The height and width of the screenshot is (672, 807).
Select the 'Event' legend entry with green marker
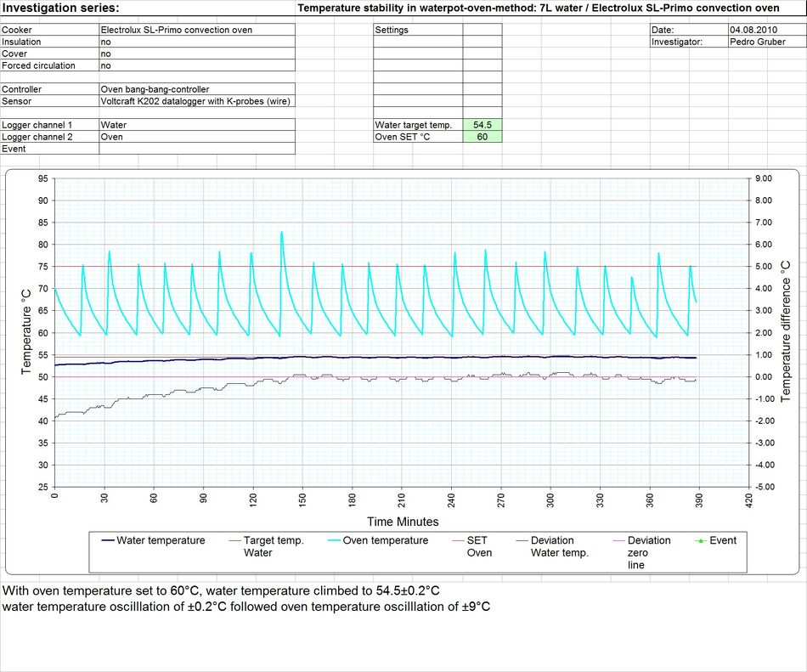tap(716, 540)
